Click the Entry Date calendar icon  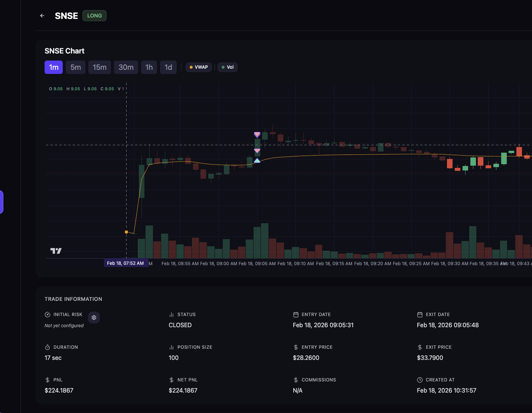pyautogui.click(x=296, y=315)
